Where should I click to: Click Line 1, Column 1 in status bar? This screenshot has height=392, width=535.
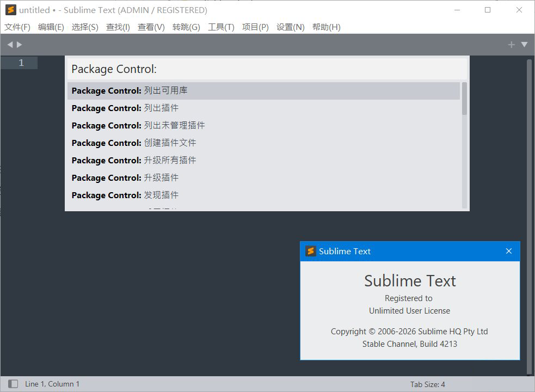pos(52,384)
